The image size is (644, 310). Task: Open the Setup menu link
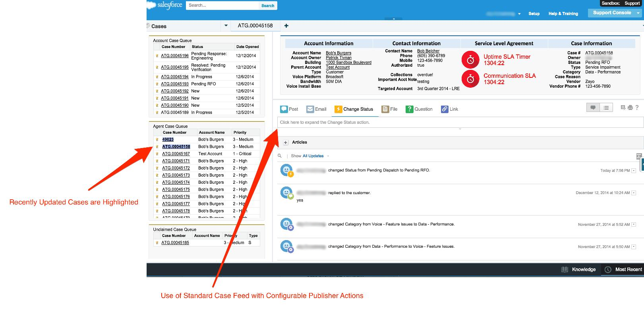pos(534,14)
